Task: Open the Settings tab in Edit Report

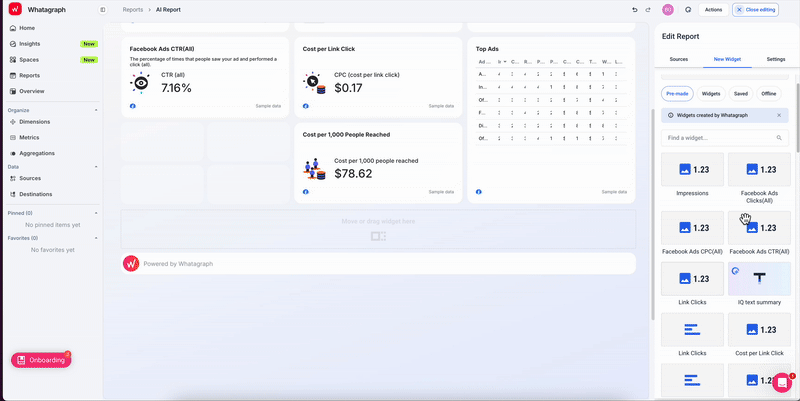Action: click(x=776, y=59)
